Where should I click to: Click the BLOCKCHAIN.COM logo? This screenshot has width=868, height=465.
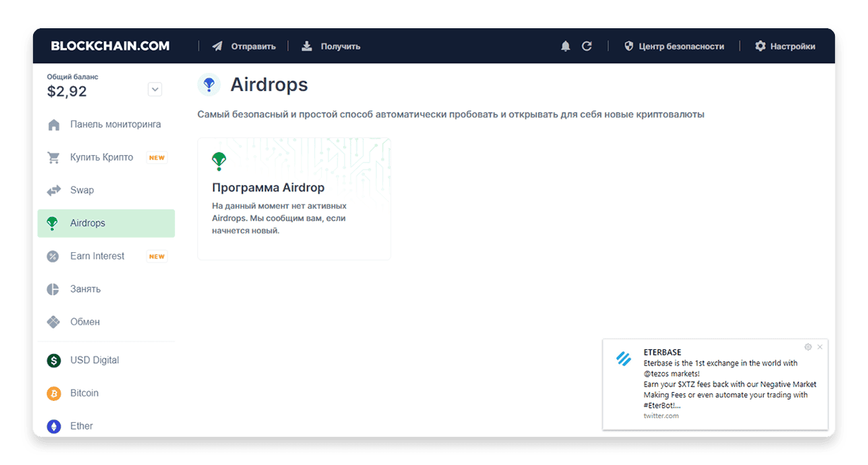pyautogui.click(x=110, y=46)
